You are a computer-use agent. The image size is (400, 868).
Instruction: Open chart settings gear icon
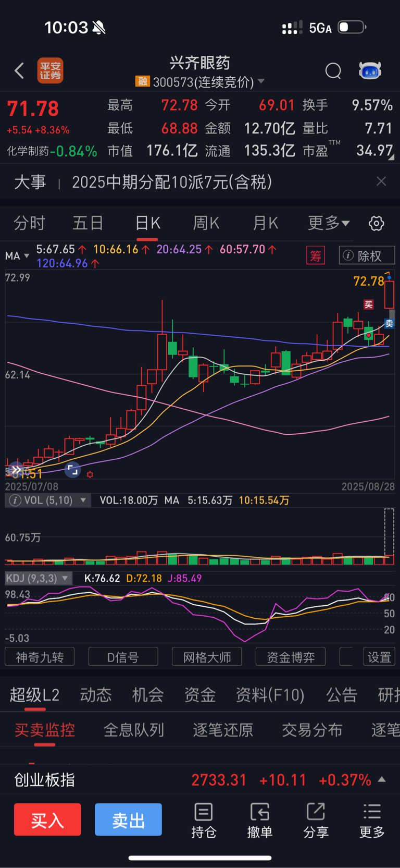(376, 224)
